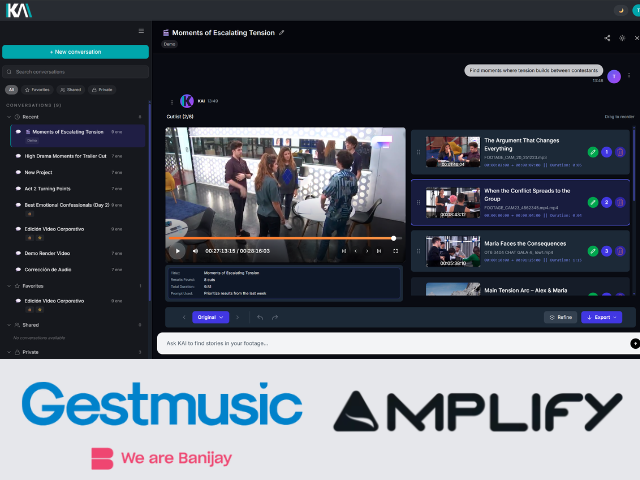Select the Shared filter tab

point(71,90)
